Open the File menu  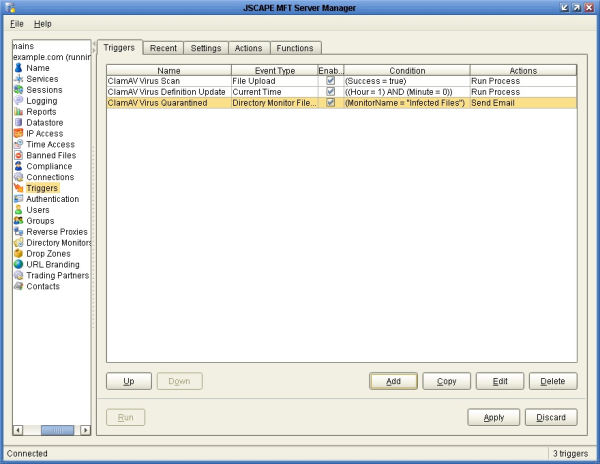tap(17, 24)
